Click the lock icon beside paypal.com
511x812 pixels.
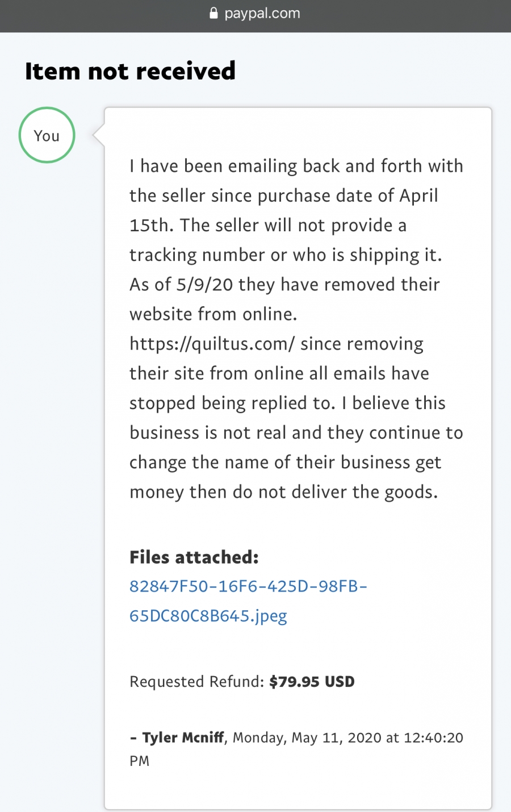[214, 13]
